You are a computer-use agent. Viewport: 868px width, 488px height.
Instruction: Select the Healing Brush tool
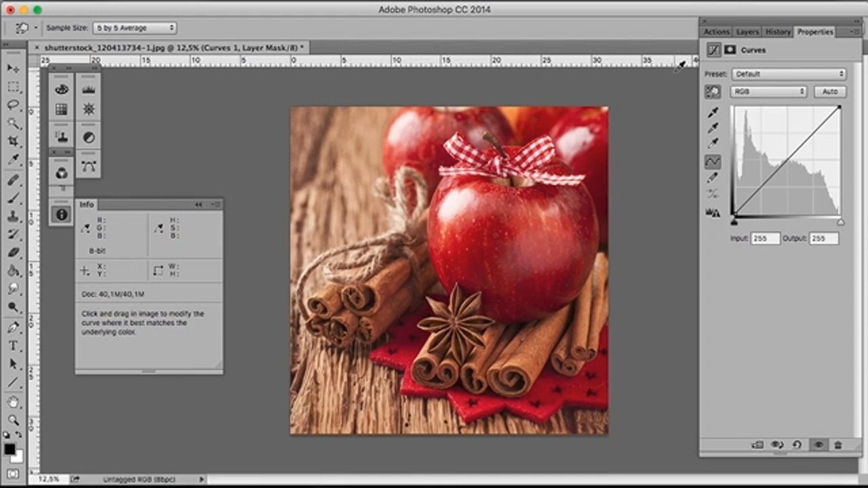point(13,180)
